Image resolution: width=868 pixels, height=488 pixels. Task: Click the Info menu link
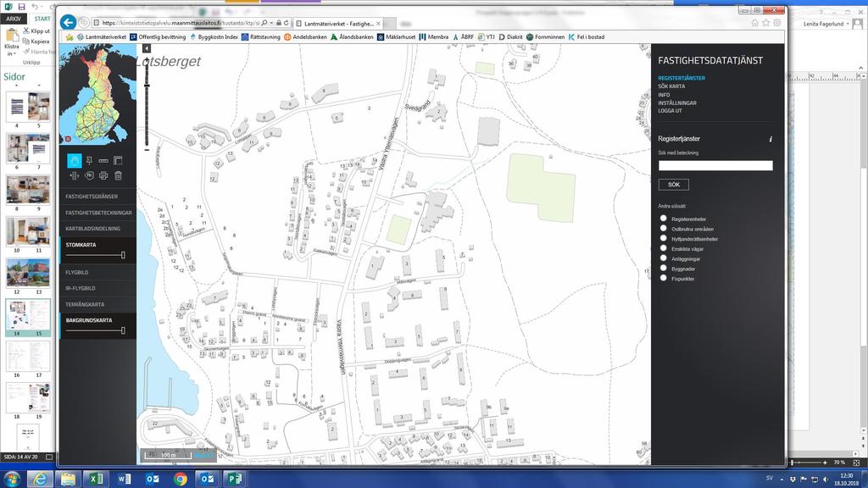coord(664,95)
